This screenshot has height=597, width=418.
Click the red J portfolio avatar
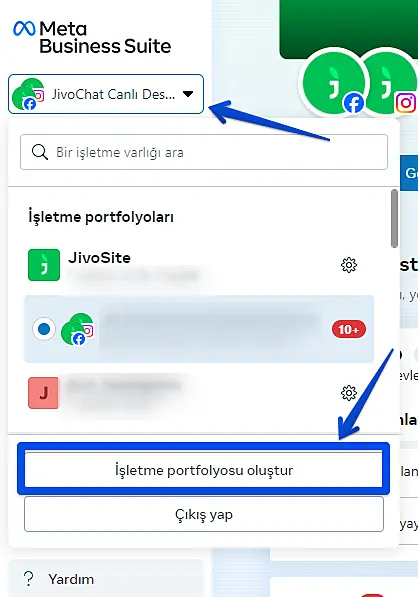(x=43, y=393)
